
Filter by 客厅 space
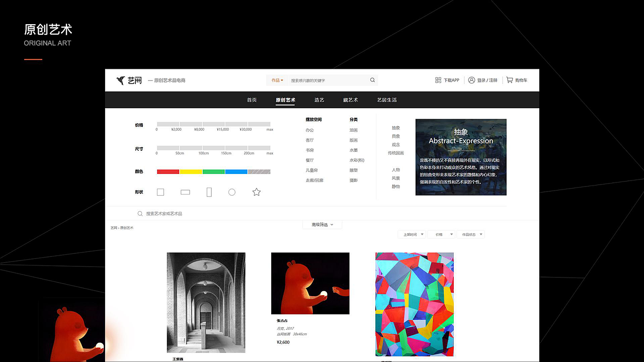click(309, 140)
